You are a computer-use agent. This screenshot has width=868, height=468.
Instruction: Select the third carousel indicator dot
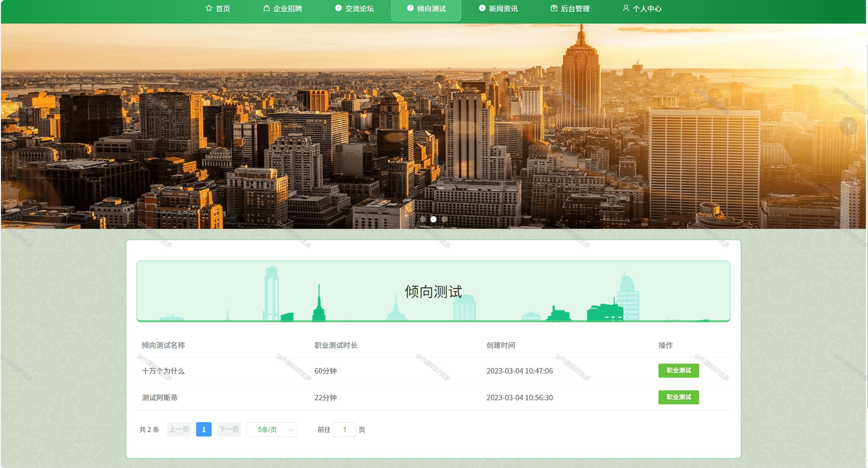(444, 219)
